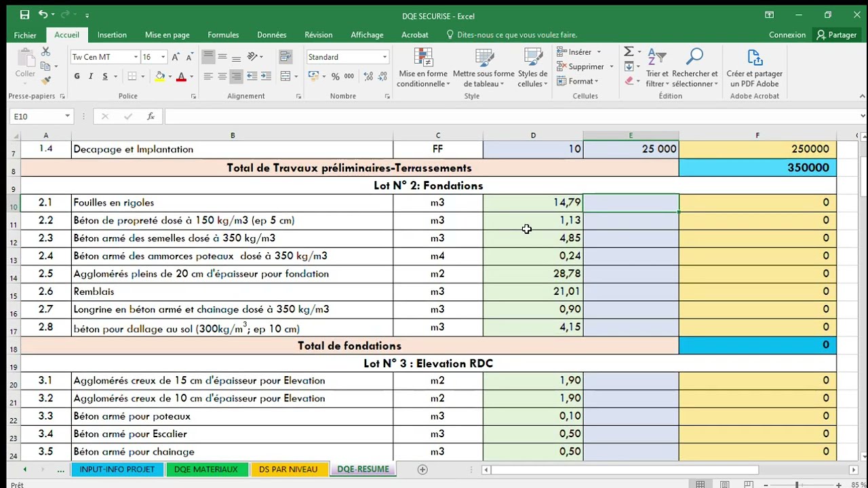
Task: Open the Format cells dropdown
Action: click(x=578, y=81)
